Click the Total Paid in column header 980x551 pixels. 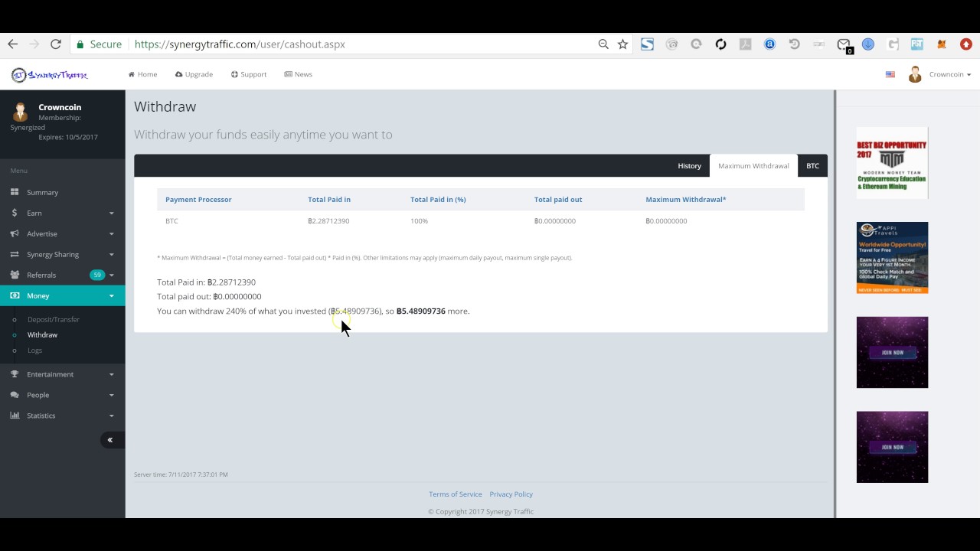click(329, 200)
